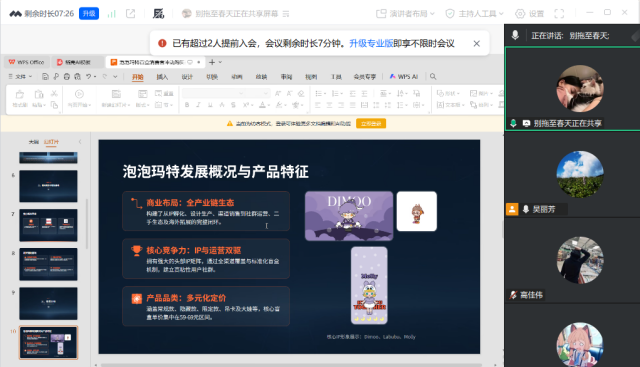Screen dimensions: 640x367
Task: Select slide 7 thumbnail in panel
Action: click(x=48, y=225)
